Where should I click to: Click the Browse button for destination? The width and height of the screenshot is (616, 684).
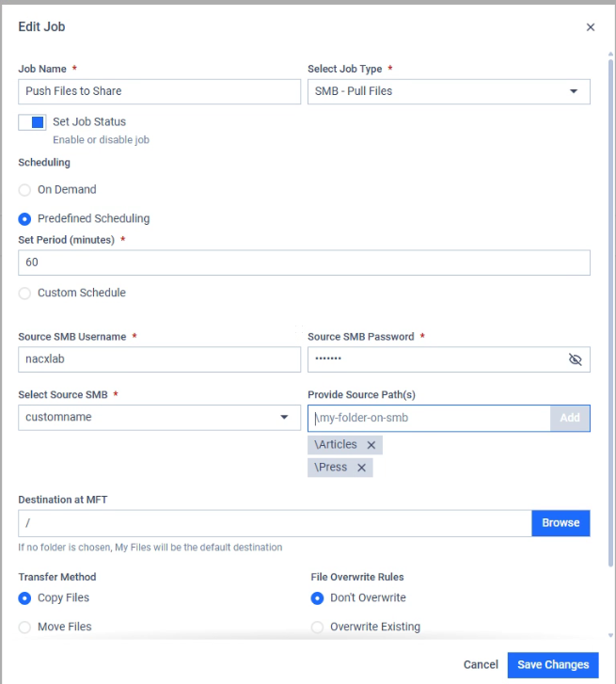(561, 523)
